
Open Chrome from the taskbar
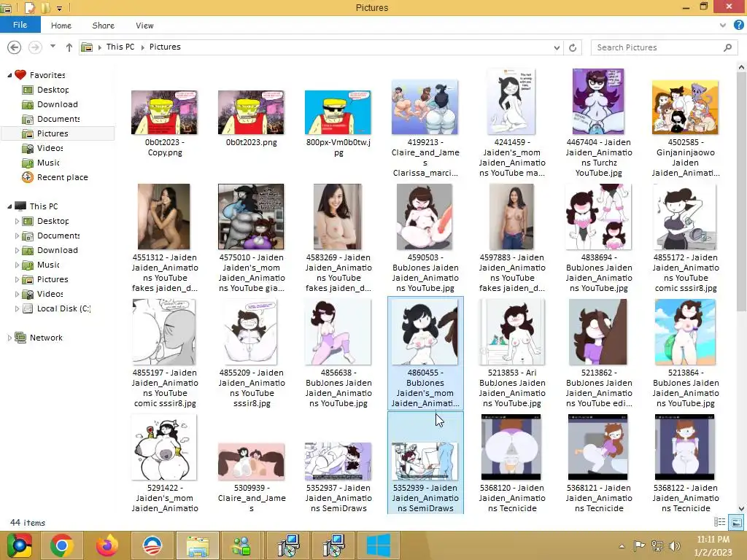pos(61,545)
